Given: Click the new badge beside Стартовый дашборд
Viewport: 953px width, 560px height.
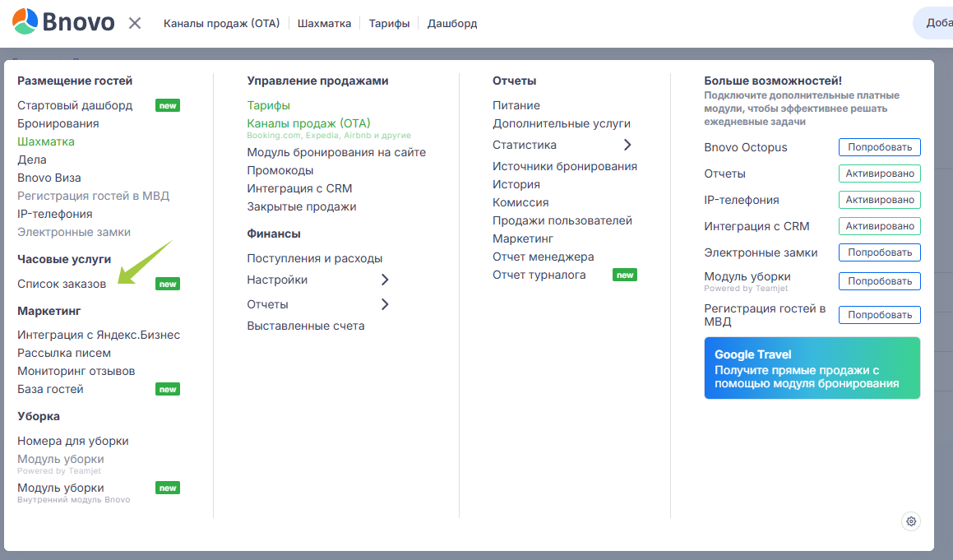Looking at the screenshot, I should [x=168, y=106].
